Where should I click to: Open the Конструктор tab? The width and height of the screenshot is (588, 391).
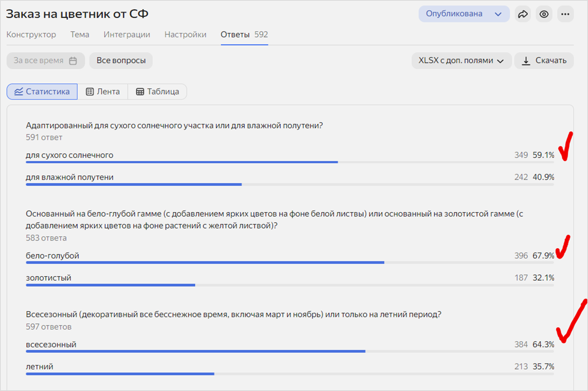click(x=31, y=35)
